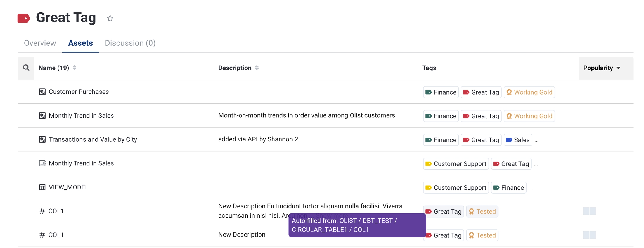This screenshot has height=248, width=644.
Task: Click the chart icon beside fourth-row Monthly Trend
Action: click(42, 163)
